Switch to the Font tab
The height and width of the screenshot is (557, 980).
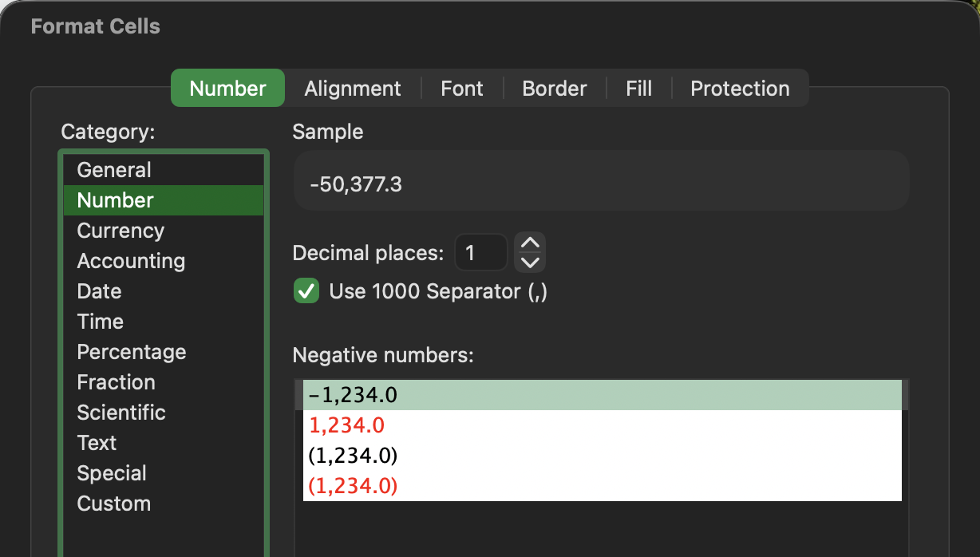461,89
